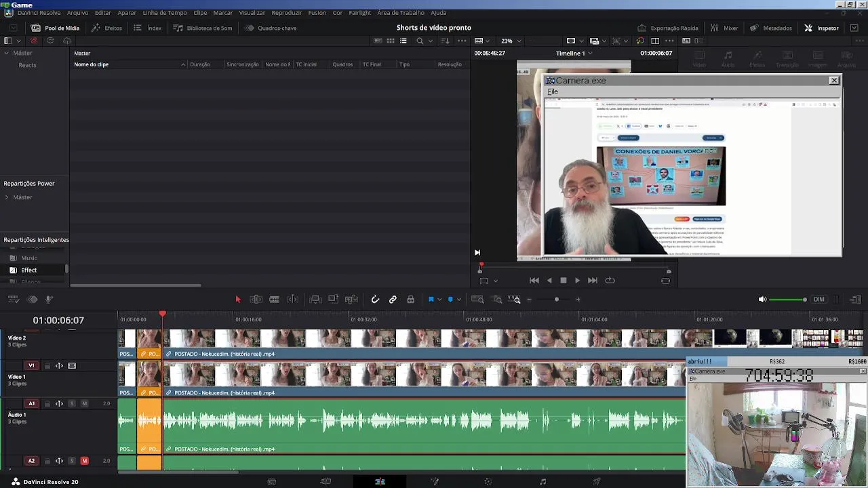Play forward in the viewer
868x488 pixels.
click(577, 280)
